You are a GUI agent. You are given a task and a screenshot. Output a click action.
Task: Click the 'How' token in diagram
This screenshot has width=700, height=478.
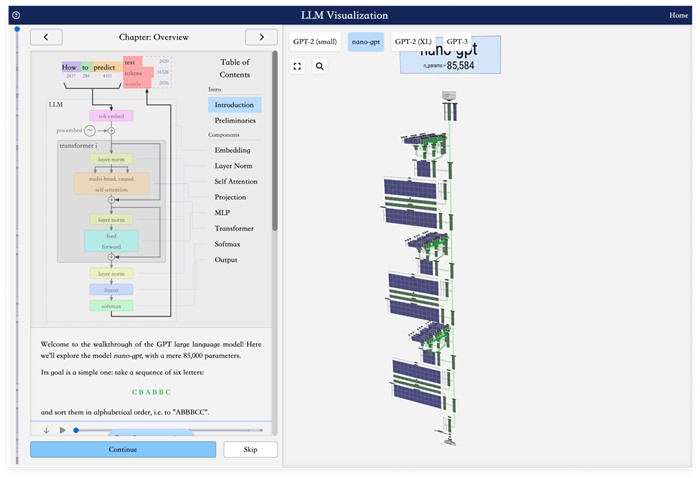click(69, 67)
